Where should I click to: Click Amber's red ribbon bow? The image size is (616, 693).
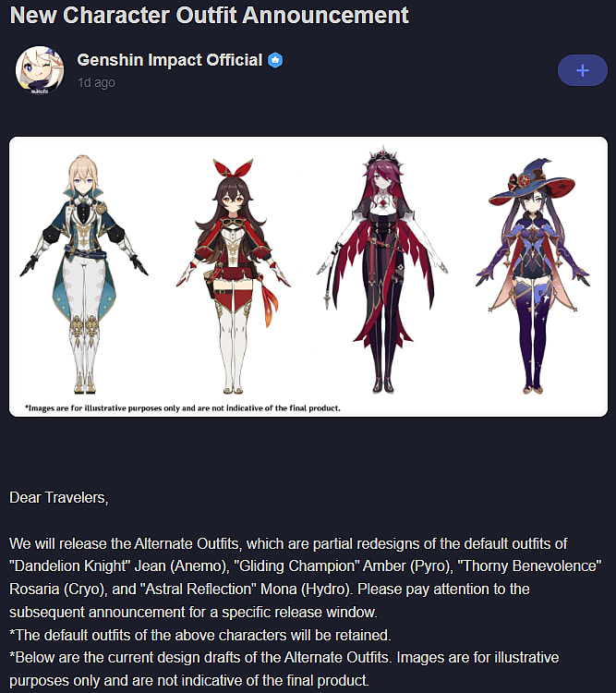pyautogui.click(x=233, y=168)
